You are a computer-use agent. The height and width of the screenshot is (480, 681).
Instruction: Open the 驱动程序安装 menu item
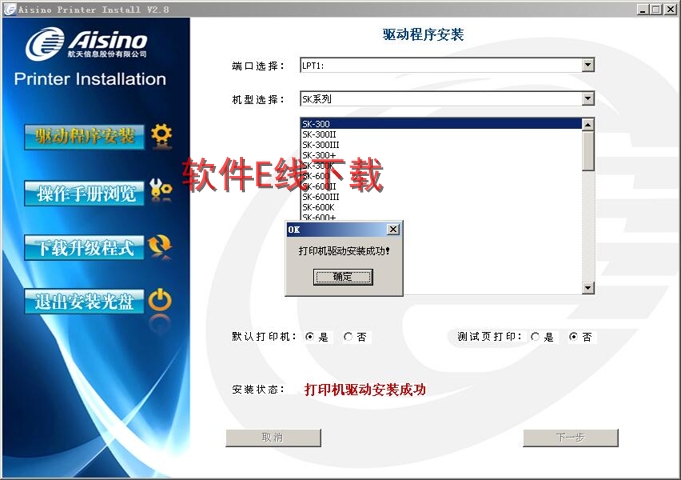(85, 136)
